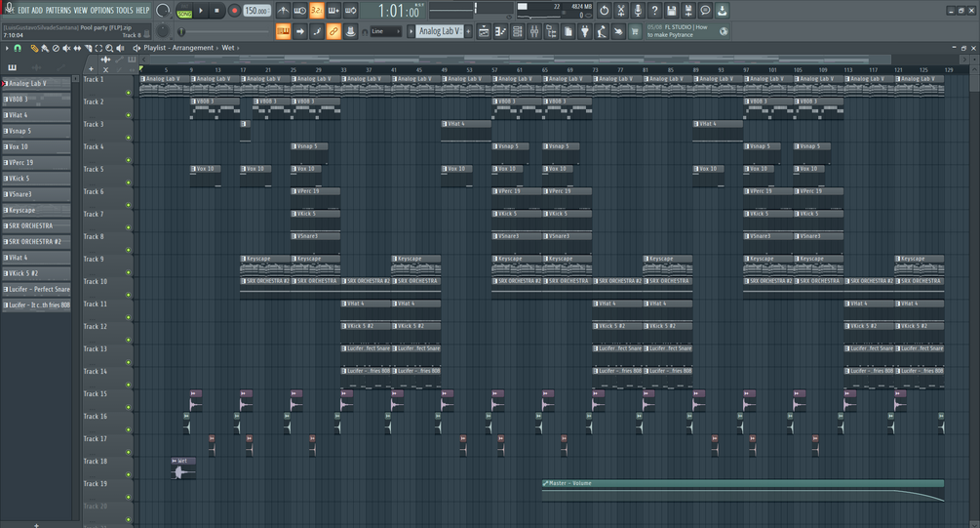Toggle the 3-2-1 recording countdown
This screenshot has width=980, height=528.
(x=317, y=11)
